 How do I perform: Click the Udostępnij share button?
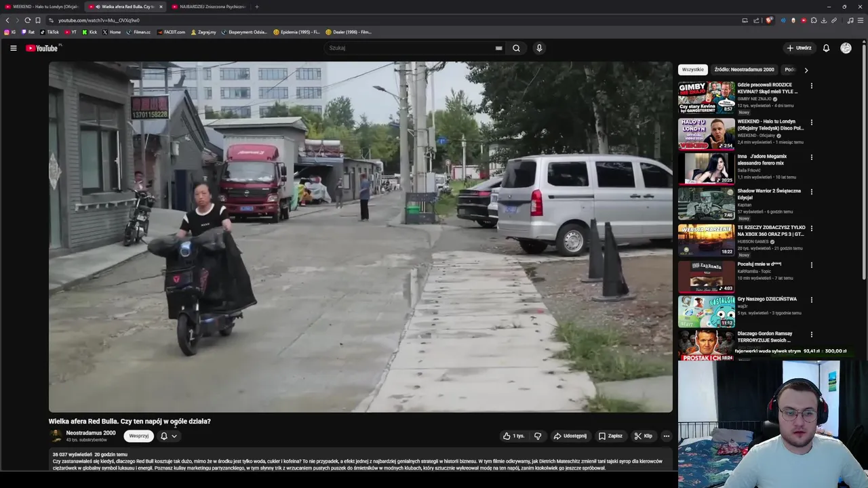point(570,436)
